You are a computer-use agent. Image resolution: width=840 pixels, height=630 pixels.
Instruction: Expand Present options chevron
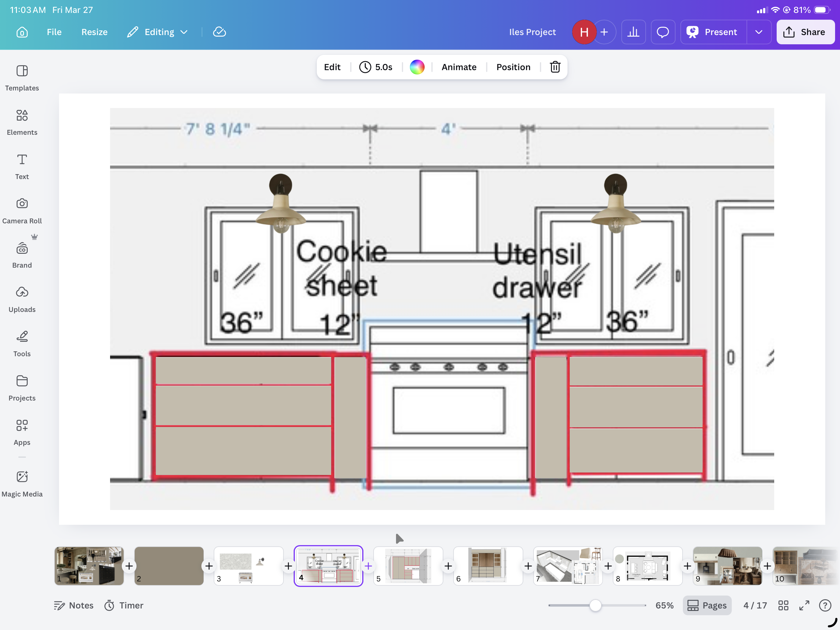(x=758, y=32)
